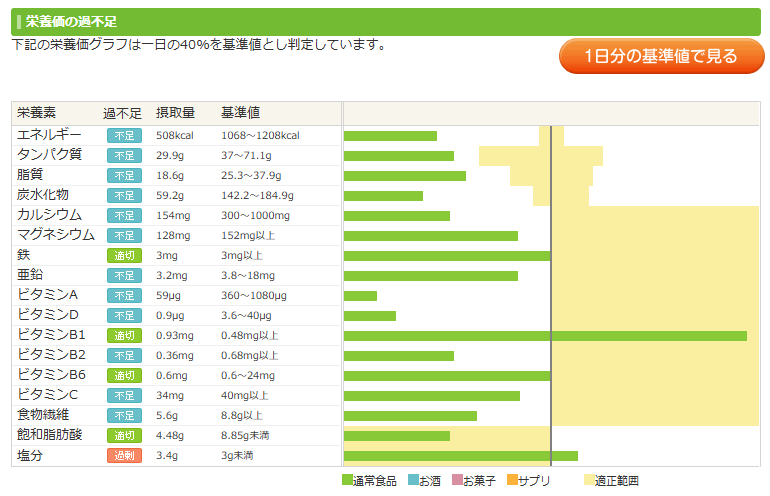Select the blue お酒 legend swatch
This screenshot has height=496, width=770.
coord(413,481)
